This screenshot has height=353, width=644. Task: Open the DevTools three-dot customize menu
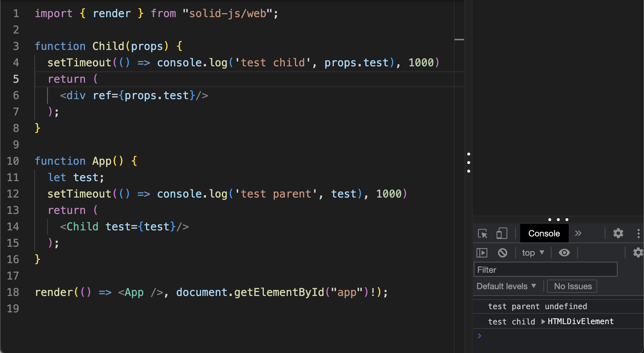[639, 234]
